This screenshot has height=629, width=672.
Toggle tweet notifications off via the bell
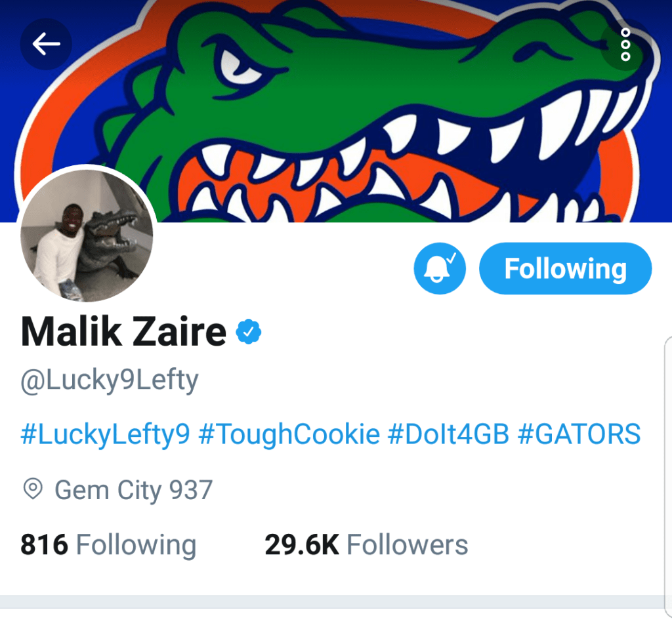(x=439, y=268)
